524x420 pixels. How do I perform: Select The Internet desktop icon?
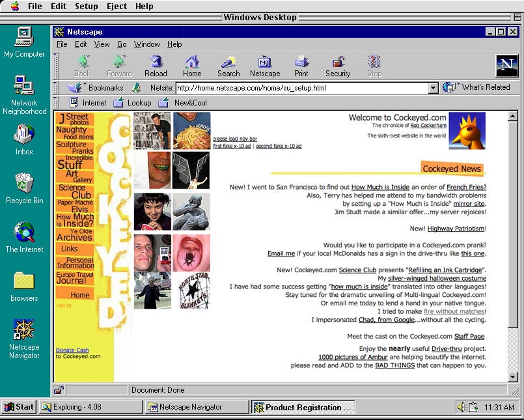pyautogui.click(x=24, y=238)
